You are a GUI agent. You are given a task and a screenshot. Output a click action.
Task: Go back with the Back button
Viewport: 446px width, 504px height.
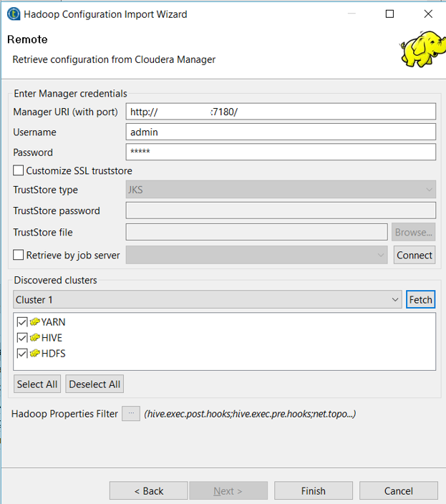click(148, 491)
